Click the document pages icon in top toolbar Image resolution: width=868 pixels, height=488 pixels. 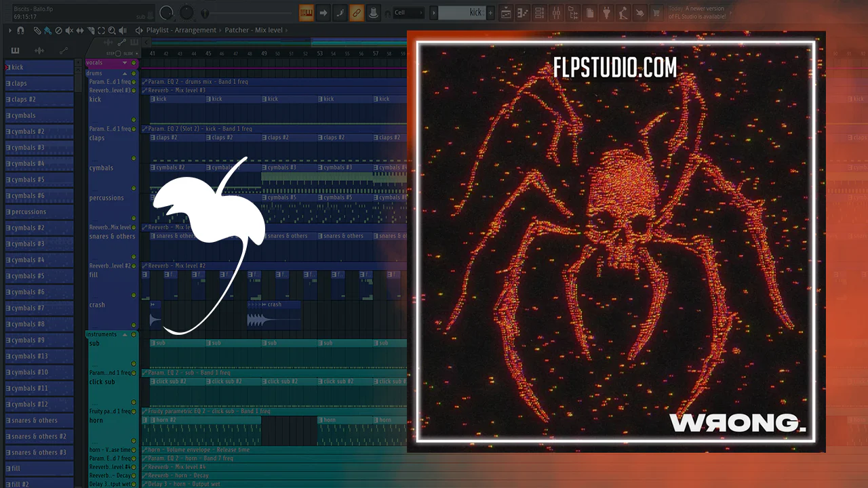tap(590, 13)
